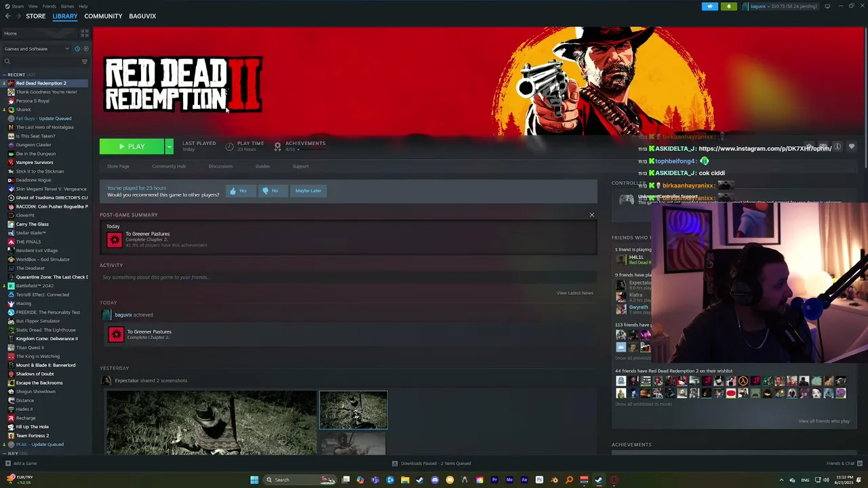Open View all friends who play
Image resolution: width=868 pixels, height=488 pixels.
[824, 422]
